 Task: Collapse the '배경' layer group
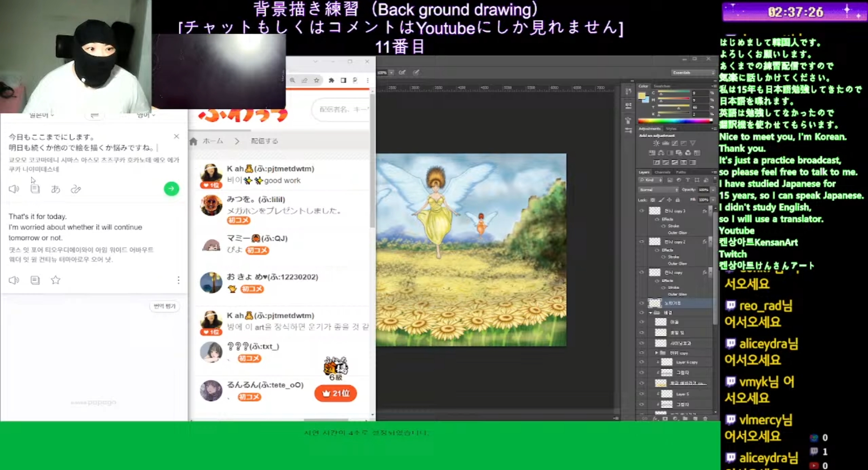(x=651, y=313)
